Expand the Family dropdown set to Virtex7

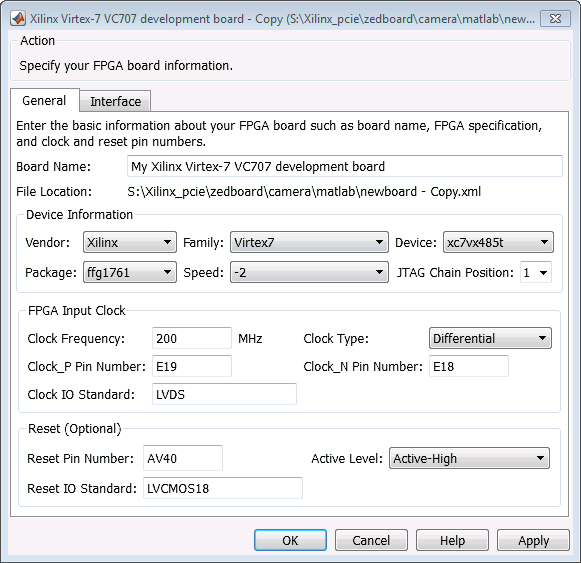tap(309, 242)
